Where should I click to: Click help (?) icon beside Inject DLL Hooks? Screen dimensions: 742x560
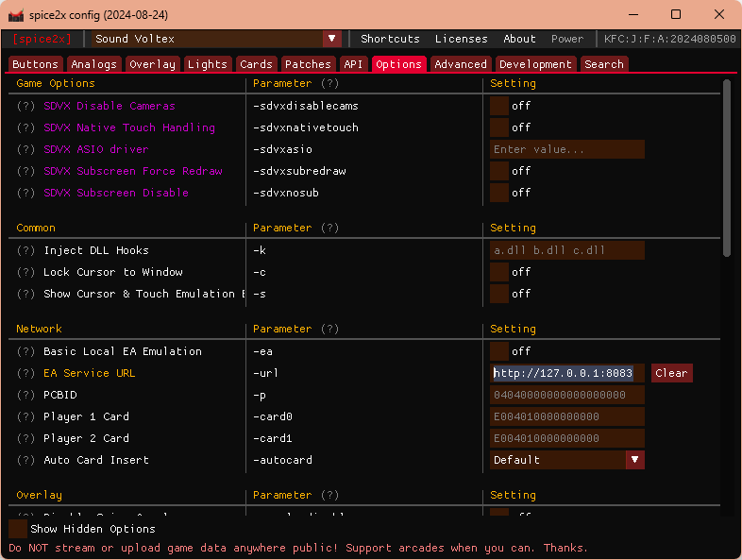(25, 250)
